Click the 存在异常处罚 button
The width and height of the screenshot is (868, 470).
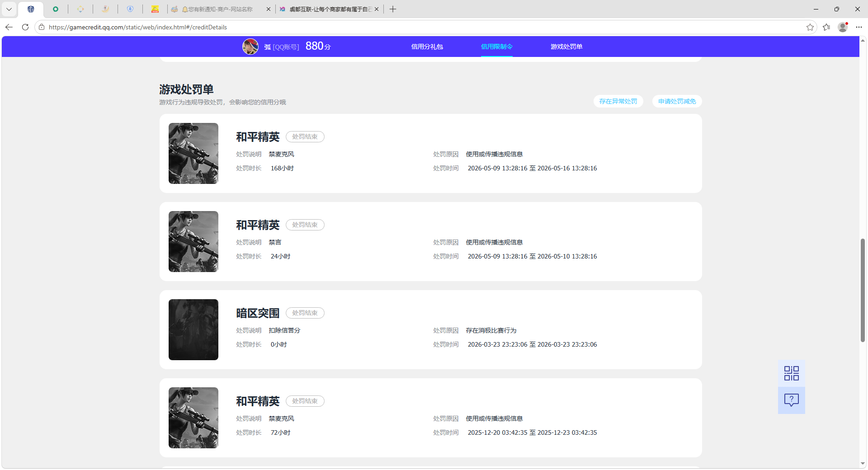point(618,101)
